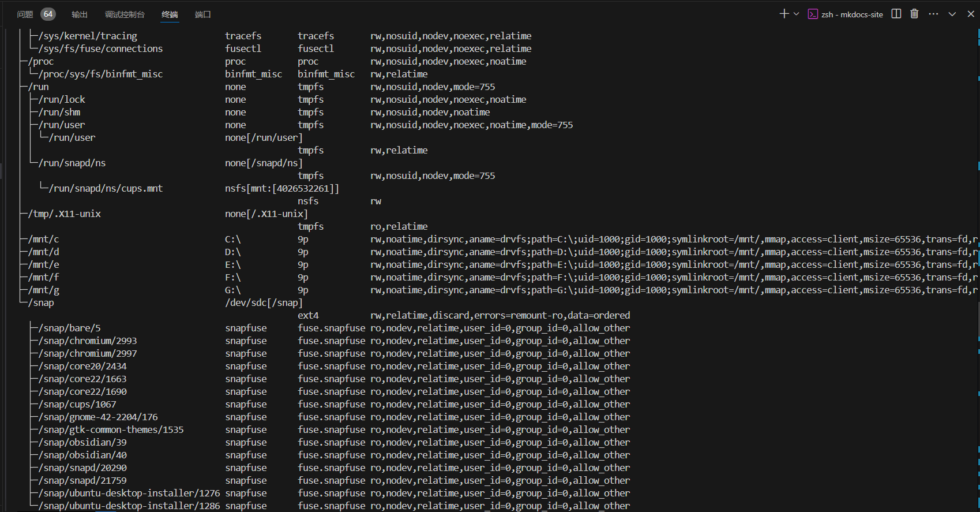Screen dimensions: 980x512
Task: Kill terminal using the trash icon
Action: [x=914, y=14]
